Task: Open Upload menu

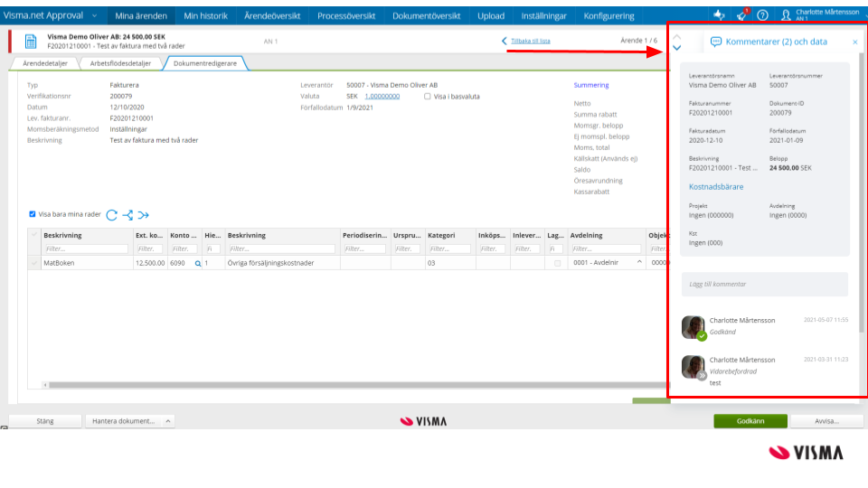Action: pyautogui.click(x=491, y=16)
